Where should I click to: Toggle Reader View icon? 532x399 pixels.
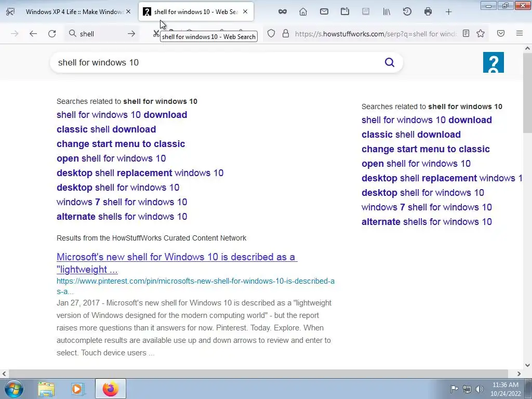(466, 34)
